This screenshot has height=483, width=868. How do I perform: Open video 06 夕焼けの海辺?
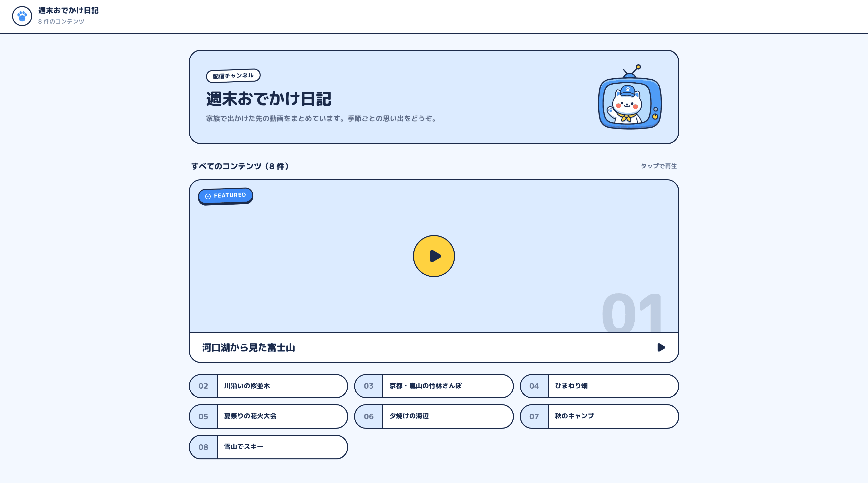[434, 416]
